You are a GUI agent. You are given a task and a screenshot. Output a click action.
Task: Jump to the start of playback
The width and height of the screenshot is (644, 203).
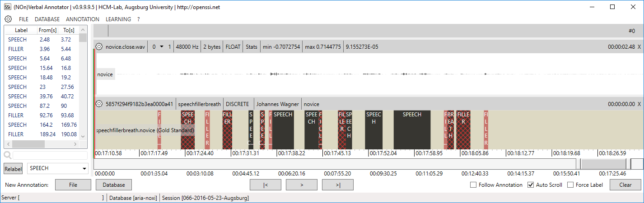click(x=265, y=185)
